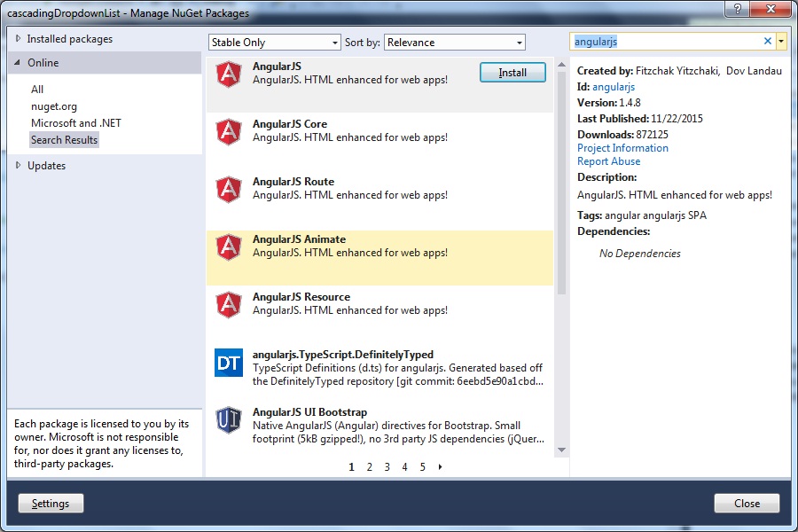Click the AngularJS UI Bootstrap package icon
Image resolution: width=798 pixels, height=532 pixels.
[x=228, y=419]
